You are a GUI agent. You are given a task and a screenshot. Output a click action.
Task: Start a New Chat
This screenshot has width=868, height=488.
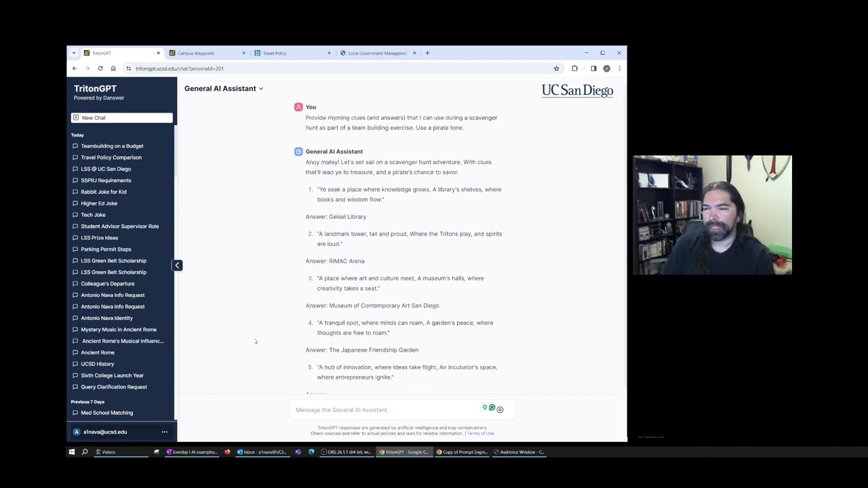122,118
